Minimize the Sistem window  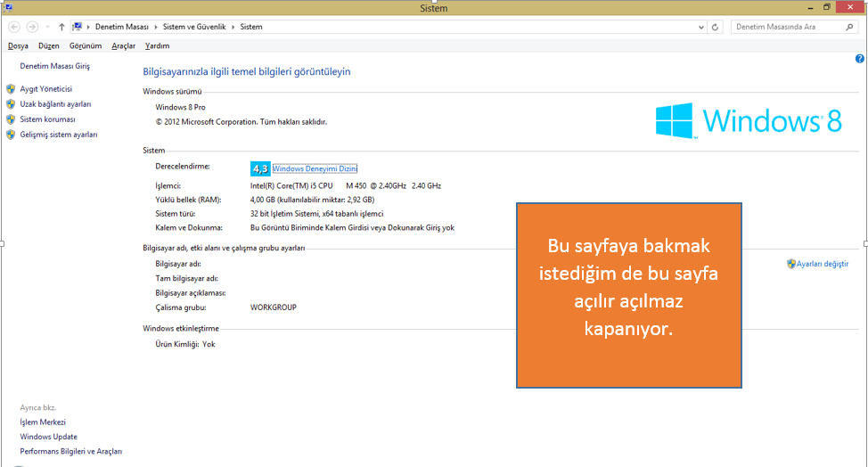[x=810, y=8]
